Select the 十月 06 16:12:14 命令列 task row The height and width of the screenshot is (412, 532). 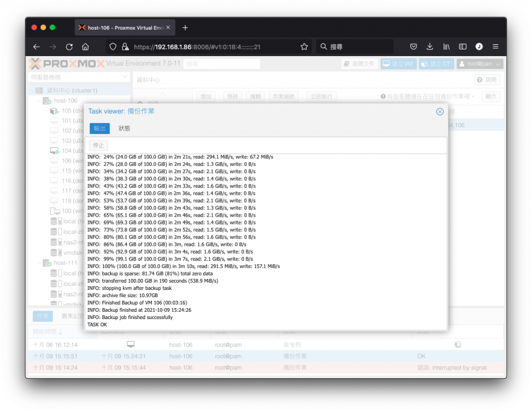(x=265, y=345)
